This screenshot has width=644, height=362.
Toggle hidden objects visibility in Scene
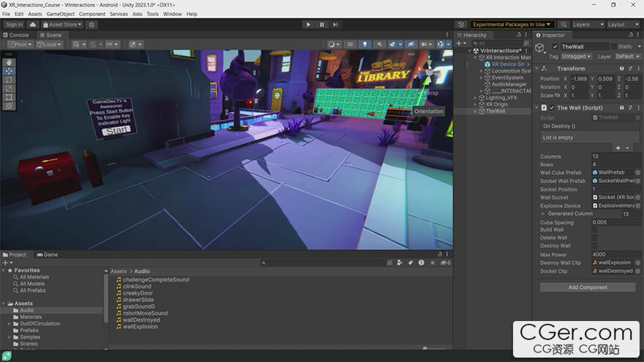411,45
